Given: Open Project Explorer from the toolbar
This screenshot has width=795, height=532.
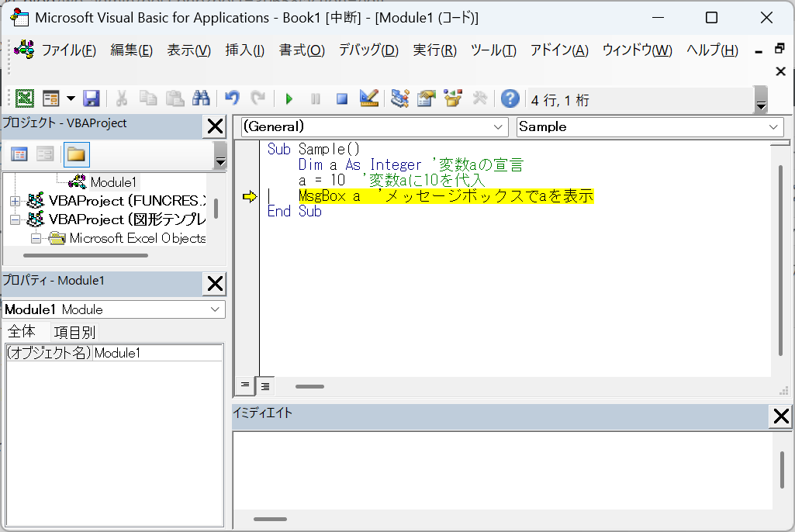Looking at the screenshot, I should coord(399,98).
